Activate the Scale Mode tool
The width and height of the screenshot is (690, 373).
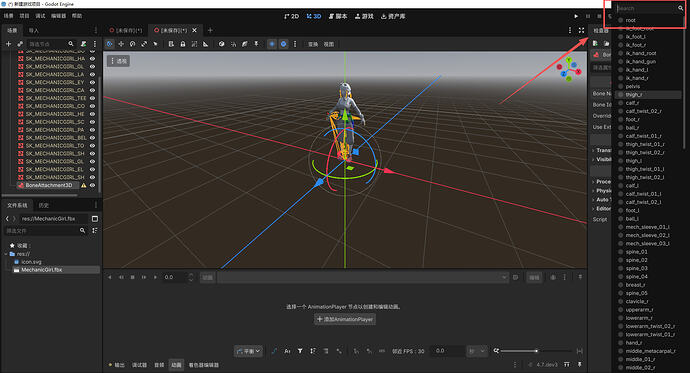point(144,44)
